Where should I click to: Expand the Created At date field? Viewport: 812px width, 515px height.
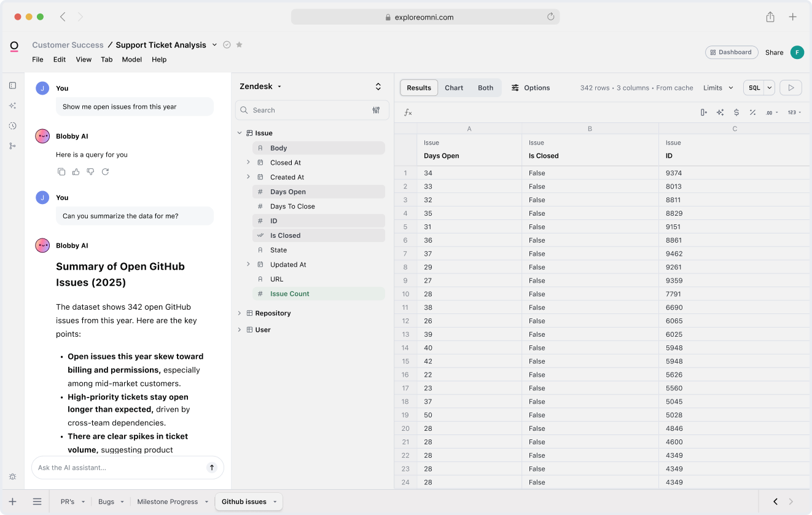[248, 177]
